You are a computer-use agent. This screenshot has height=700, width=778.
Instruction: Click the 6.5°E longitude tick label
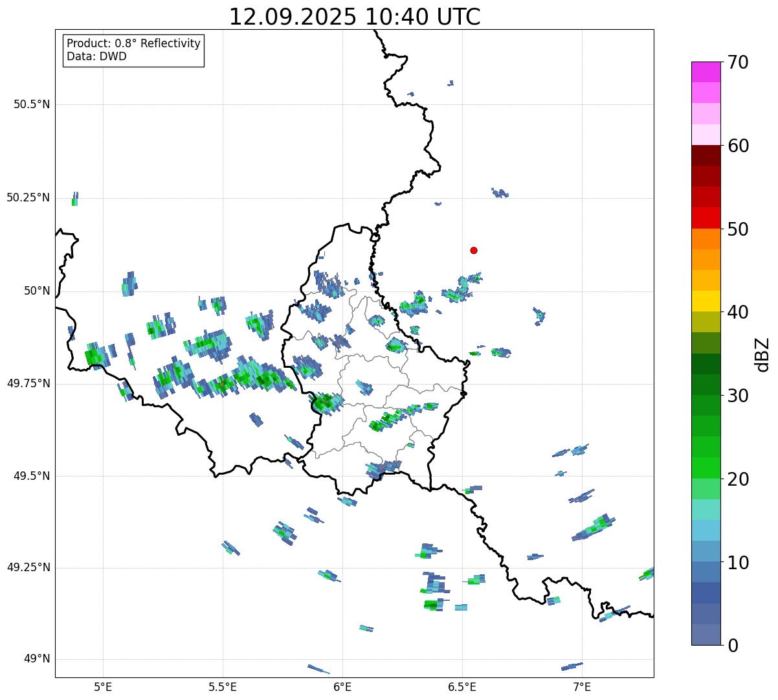[462, 686]
